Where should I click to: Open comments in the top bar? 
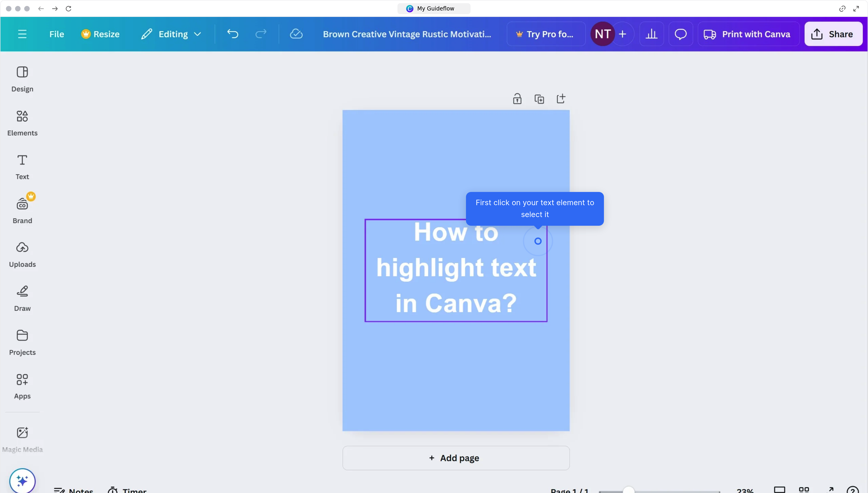point(680,34)
